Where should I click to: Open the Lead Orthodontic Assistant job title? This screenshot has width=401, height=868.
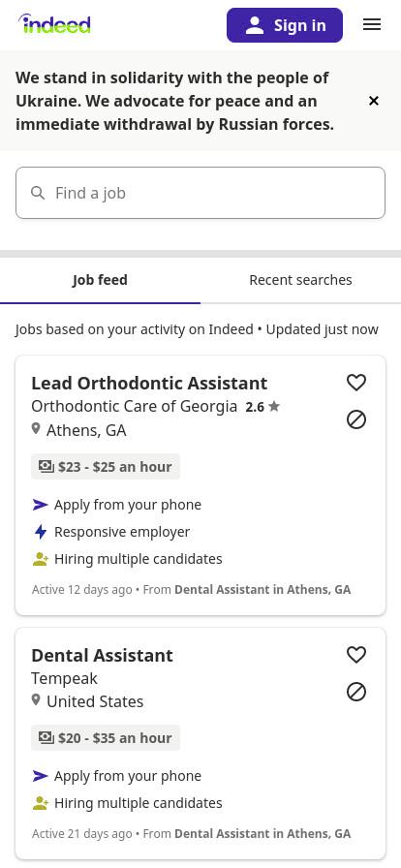pos(149,383)
